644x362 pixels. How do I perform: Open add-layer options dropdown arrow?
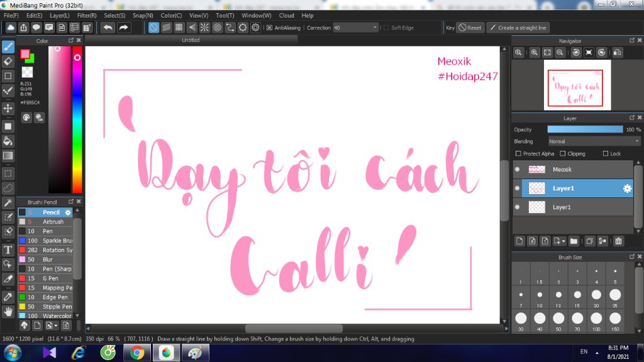564,241
